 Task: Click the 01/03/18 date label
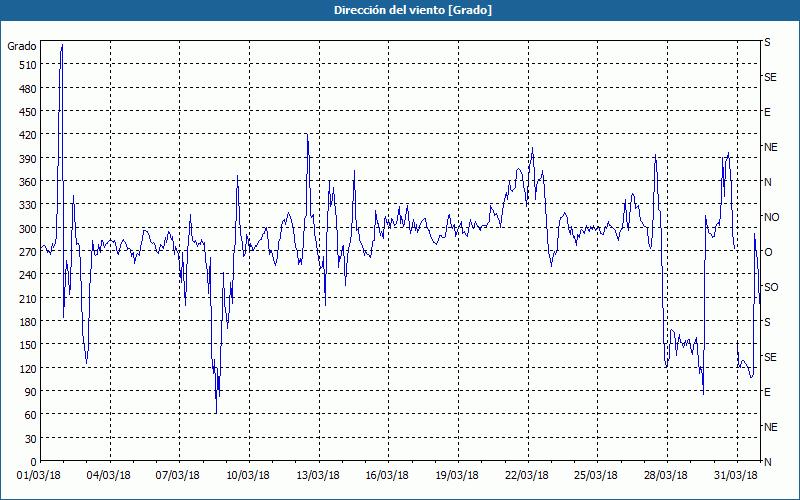pos(39,476)
